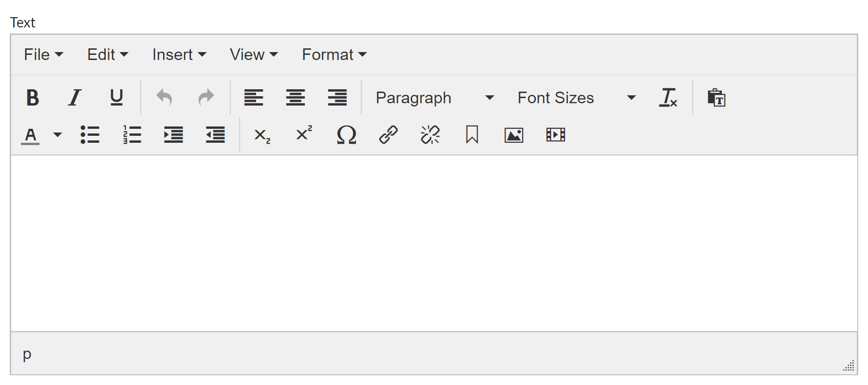Open the Insert menu
This screenshot has height=385, width=868.
pos(179,54)
